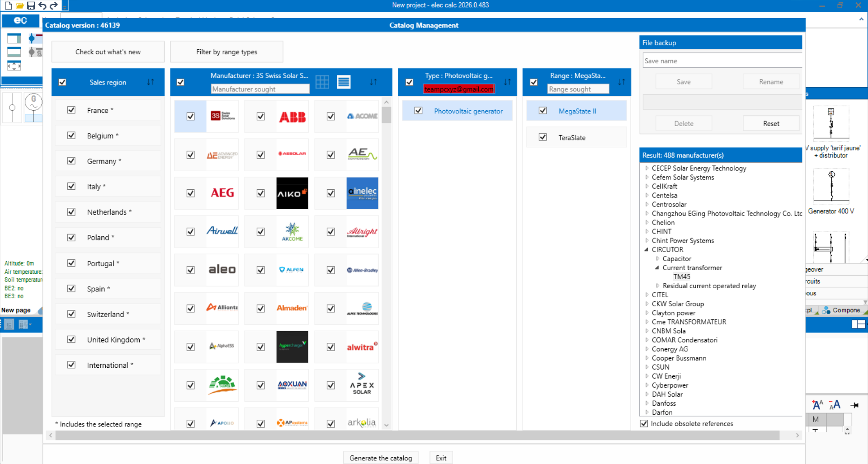Select the AOXUAN manufacturer logo
The width and height of the screenshot is (868, 464).
(292, 385)
